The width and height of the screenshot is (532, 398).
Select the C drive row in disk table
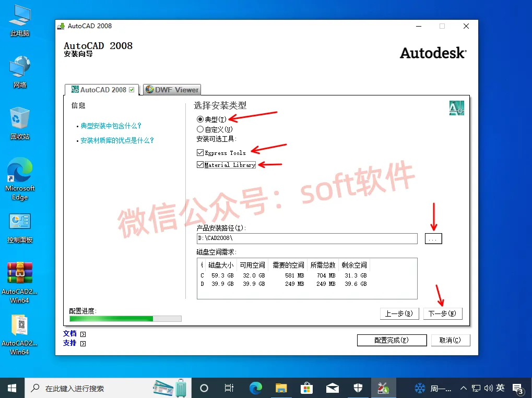coord(283,275)
